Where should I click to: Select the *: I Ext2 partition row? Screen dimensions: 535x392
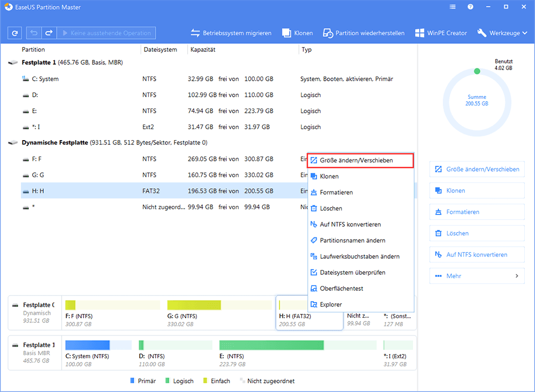218,127
